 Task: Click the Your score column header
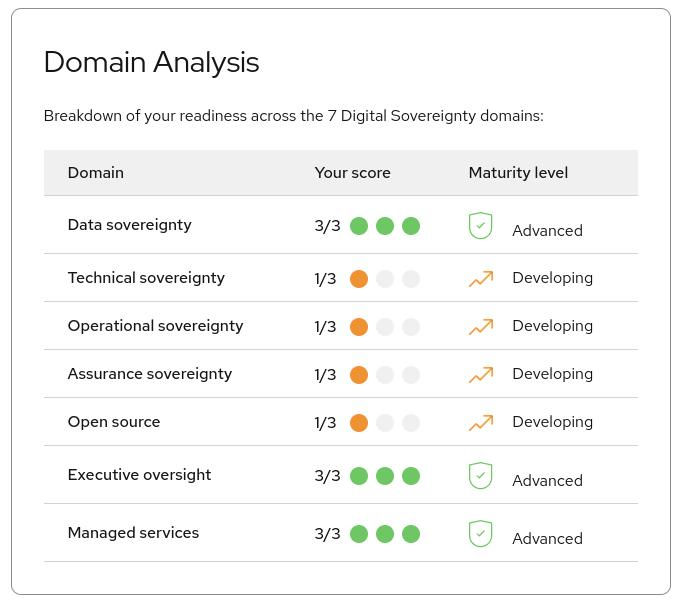tap(352, 173)
